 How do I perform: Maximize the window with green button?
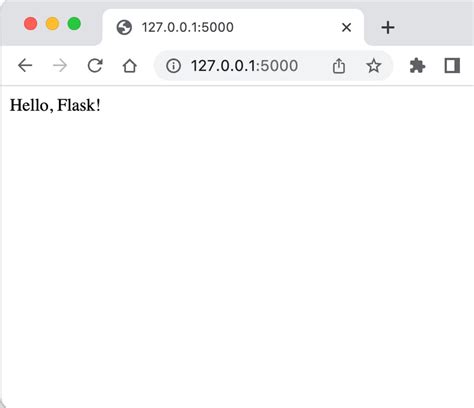pyautogui.click(x=74, y=24)
